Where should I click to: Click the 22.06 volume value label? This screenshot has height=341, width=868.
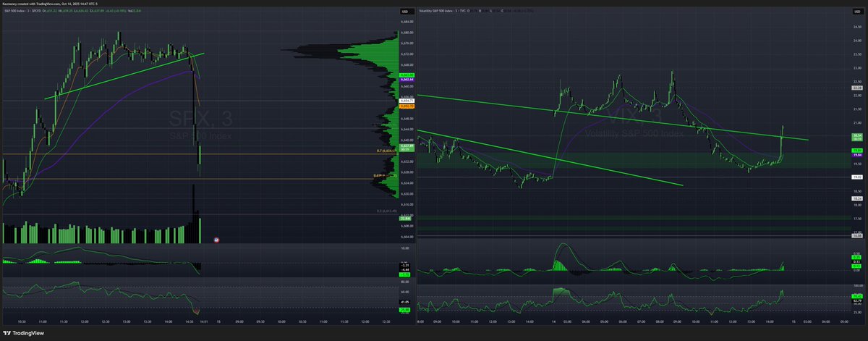(405, 218)
